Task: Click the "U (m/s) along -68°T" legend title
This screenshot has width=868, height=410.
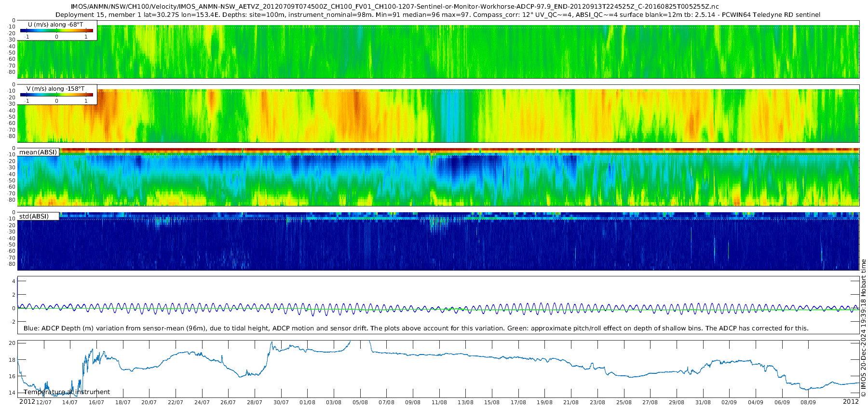Action: click(x=55, y=24)
